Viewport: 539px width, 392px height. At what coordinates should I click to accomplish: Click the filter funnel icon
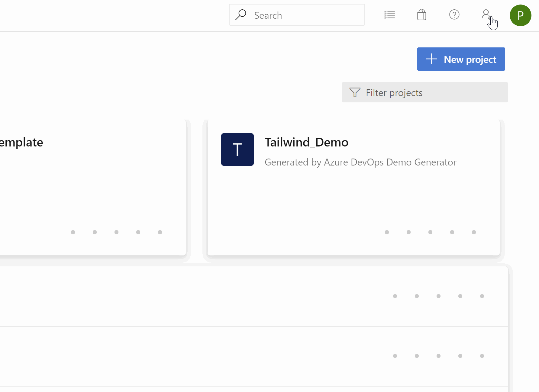tap(355, 92)
